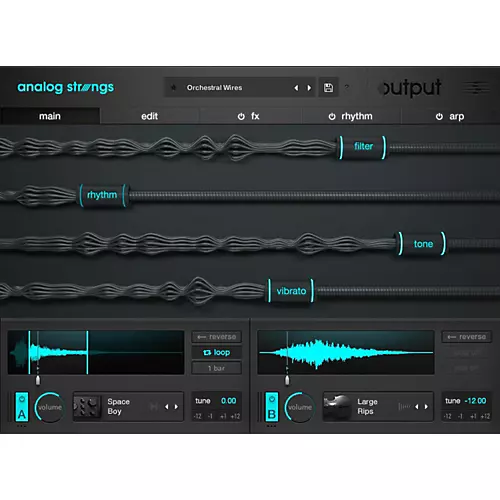Click the layer A loop start line

pyautogui.click(x=29, y=352)
